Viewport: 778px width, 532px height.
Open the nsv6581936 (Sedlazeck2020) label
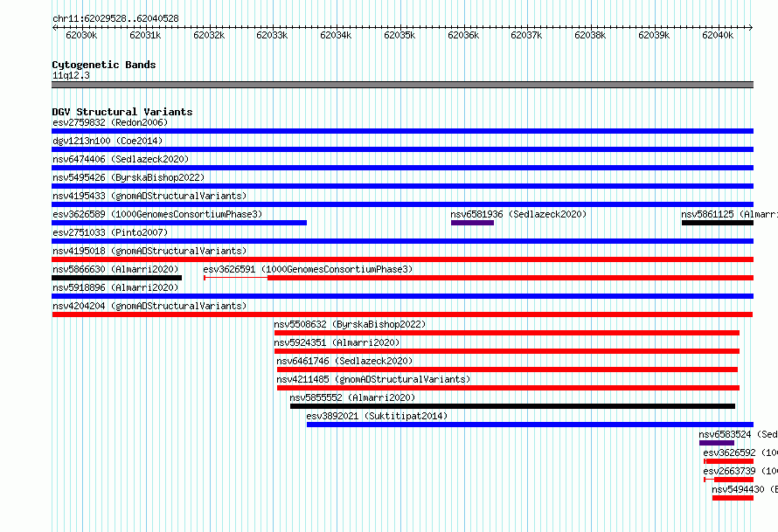point(518,214)
